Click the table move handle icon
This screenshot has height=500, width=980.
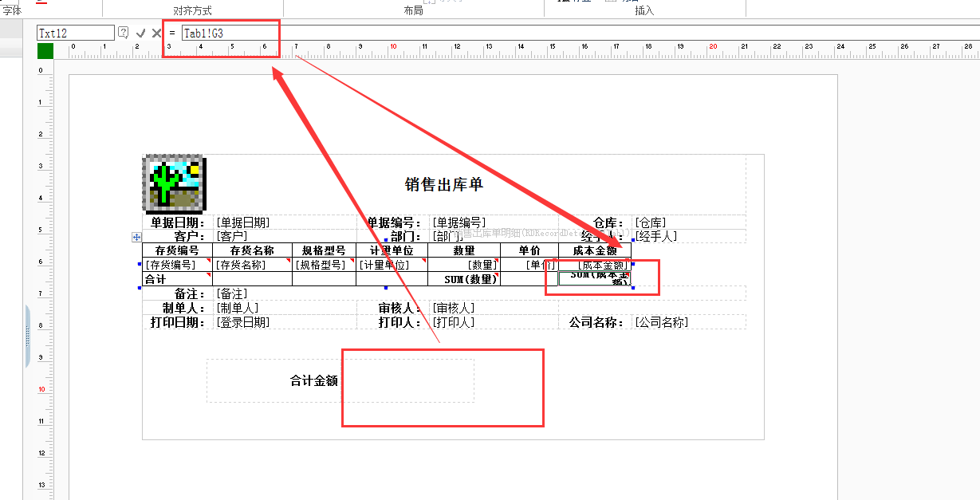(137, 237)
